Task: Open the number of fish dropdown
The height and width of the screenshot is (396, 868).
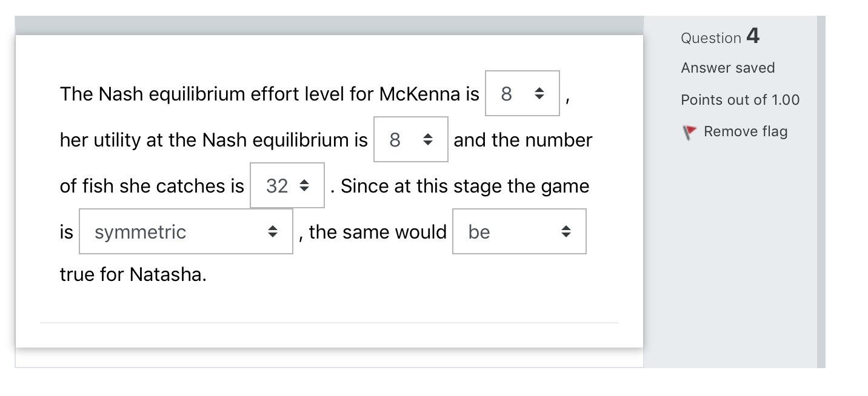Action: click(x=287, y=186)
